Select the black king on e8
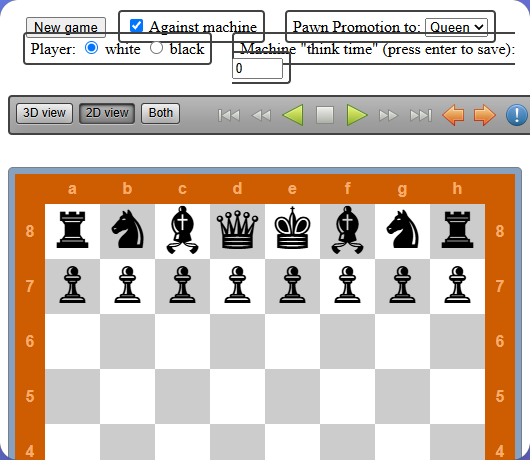This screenshot has width=530, height=460. pos(292,231)
